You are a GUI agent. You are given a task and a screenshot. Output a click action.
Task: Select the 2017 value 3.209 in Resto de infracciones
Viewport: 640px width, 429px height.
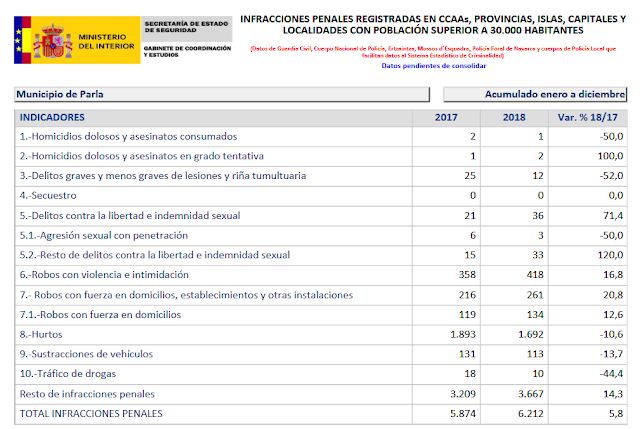point(463,394)
